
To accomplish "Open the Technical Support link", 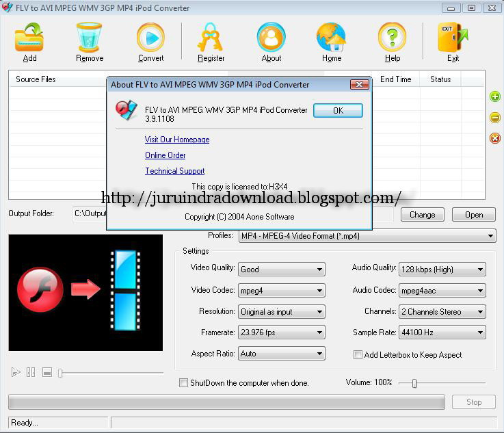I will tap(175, 171).
